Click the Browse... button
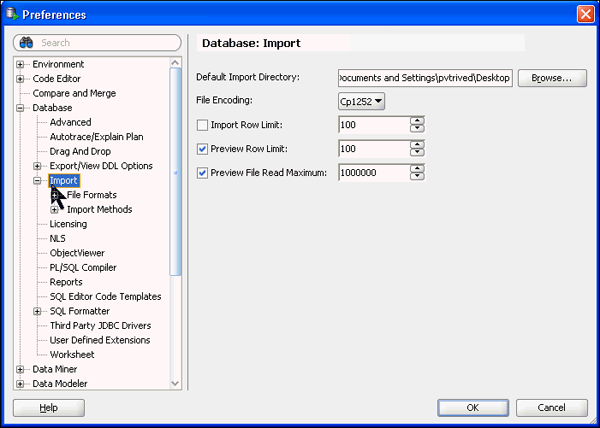This screenshot has height=428, width=600. [x=551, y=78]
